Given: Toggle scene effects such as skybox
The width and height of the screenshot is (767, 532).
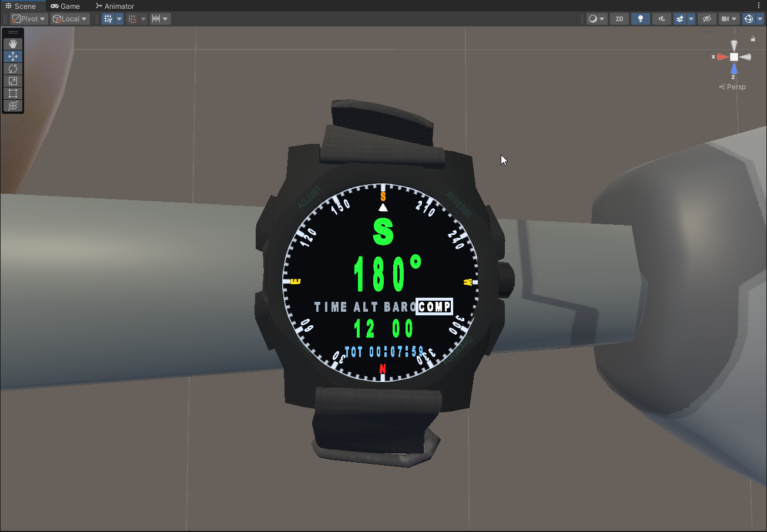Looking at the screenshot, I should click(680, 19).
